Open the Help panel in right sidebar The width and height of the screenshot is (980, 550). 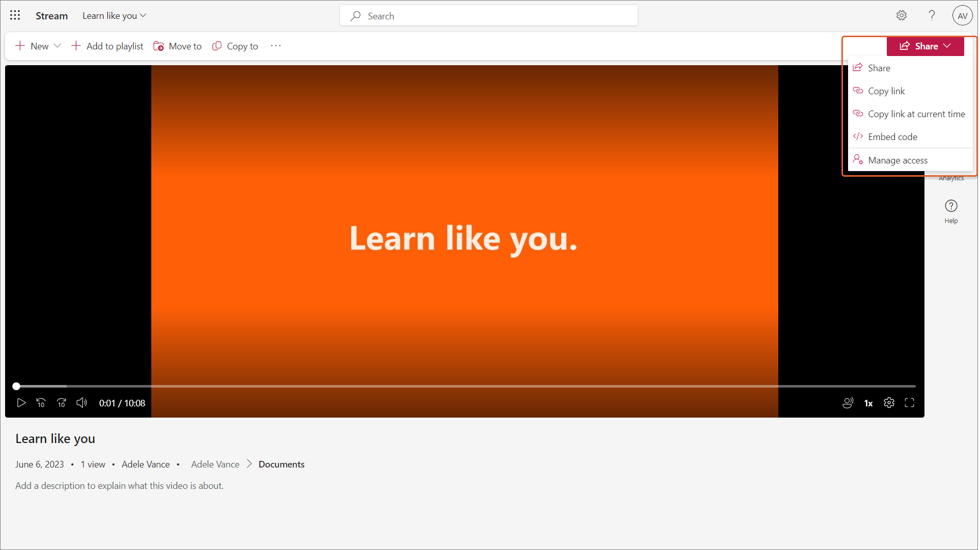coord(951,211)
